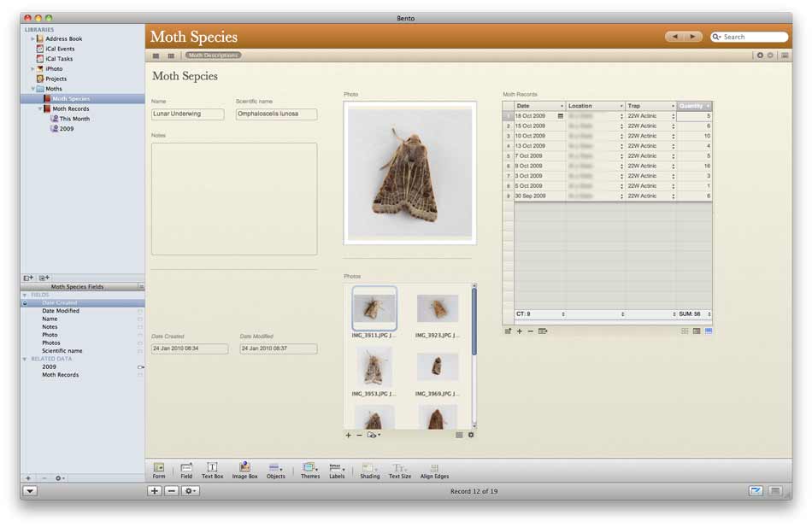Image resolution: width=812 pixels, height=527 pixels.
Task: Add a related record below Moth Records table
Action: pyautogui.click(x=520, y=331)
